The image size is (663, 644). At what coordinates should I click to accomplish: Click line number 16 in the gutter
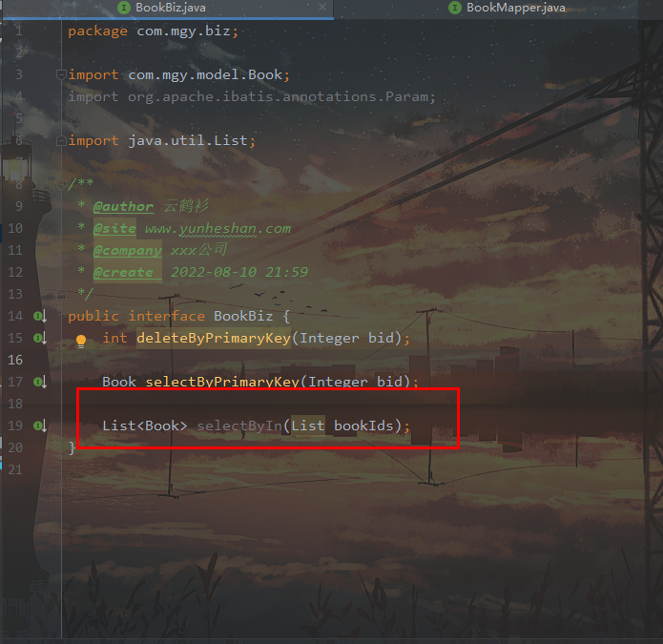click(15, 360)
